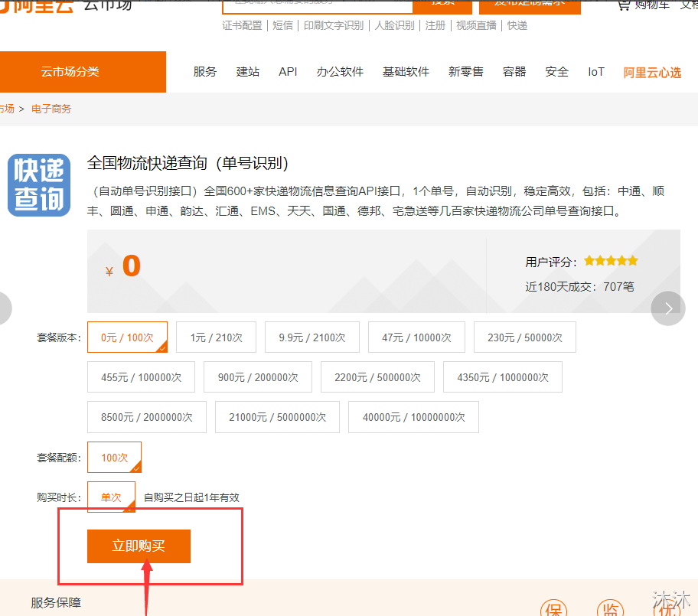Open the shopping cart icon
This screenshot has height=616, width=698.
[x=624, y=5]
